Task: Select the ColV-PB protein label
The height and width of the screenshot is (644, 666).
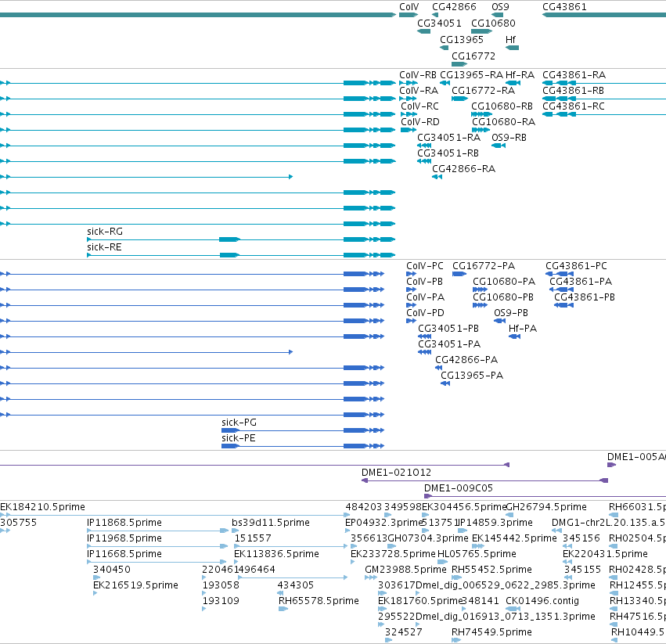Action: pyautogui.click(x=424, y=282)
